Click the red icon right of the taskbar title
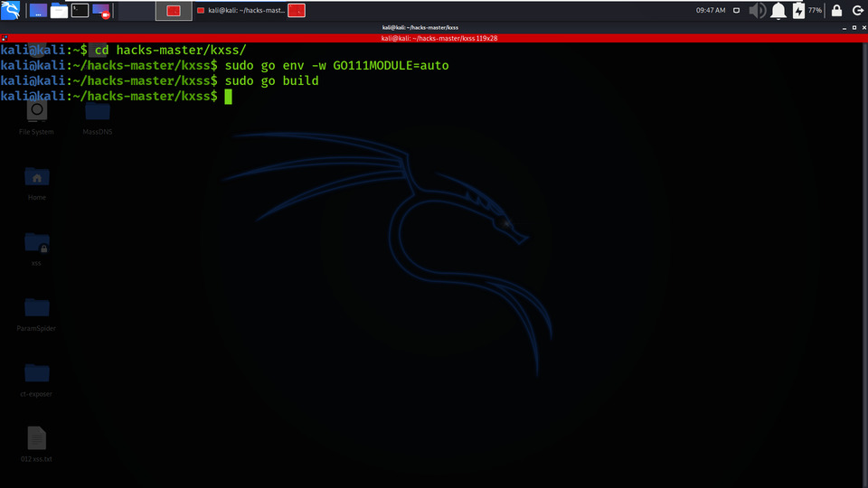 point(297,11)
